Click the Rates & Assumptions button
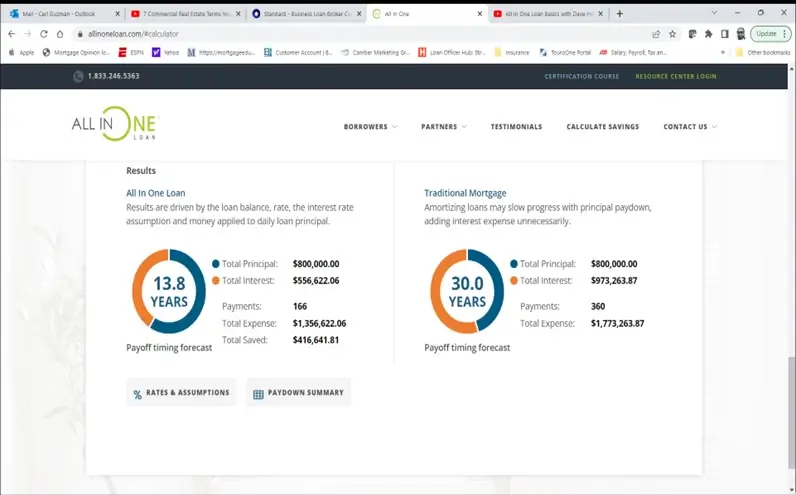Viewport: 796px width, 495px height. (181, 392)
